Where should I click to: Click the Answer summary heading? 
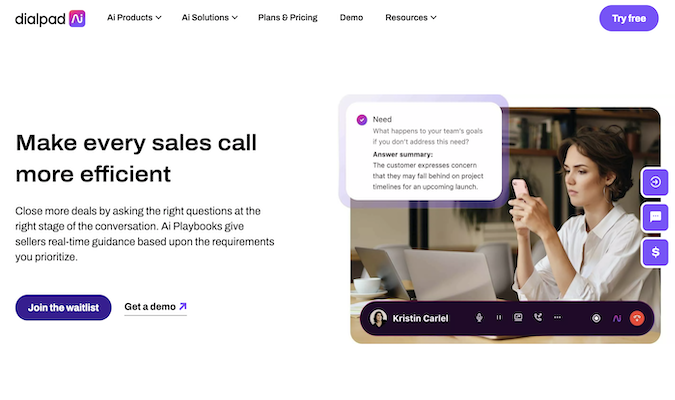pyautogui.click(x=403, y=154)
